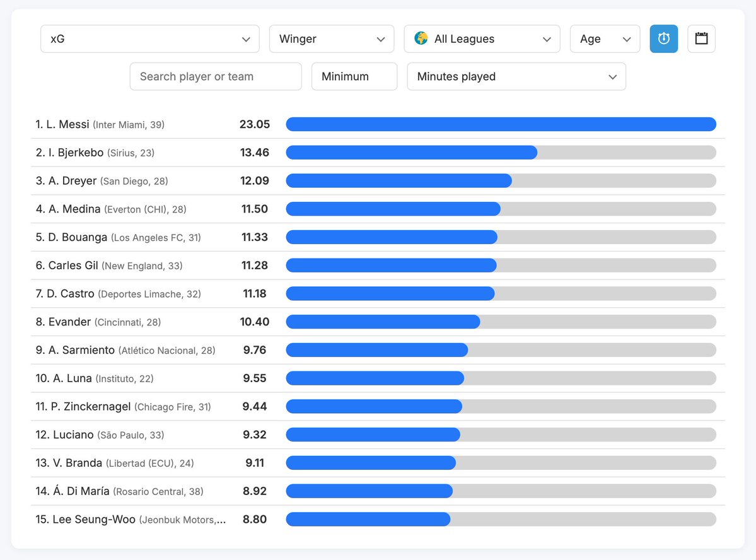The width and height of the screenshot is (756, 560).
Task: Expand the Minutes played dropdown
Action: (516, 76)
